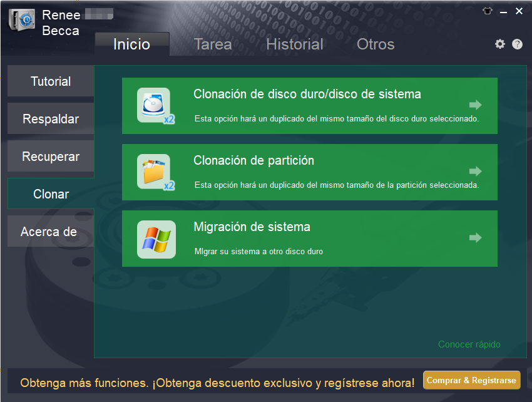This screenshot has height=402, width=532.
Task: Click the Renee Becca safe logo icon
Action: point(22,19)
